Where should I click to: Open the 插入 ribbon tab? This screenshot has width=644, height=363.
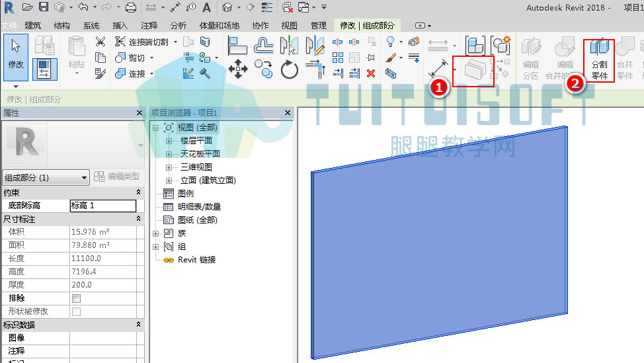120,26
